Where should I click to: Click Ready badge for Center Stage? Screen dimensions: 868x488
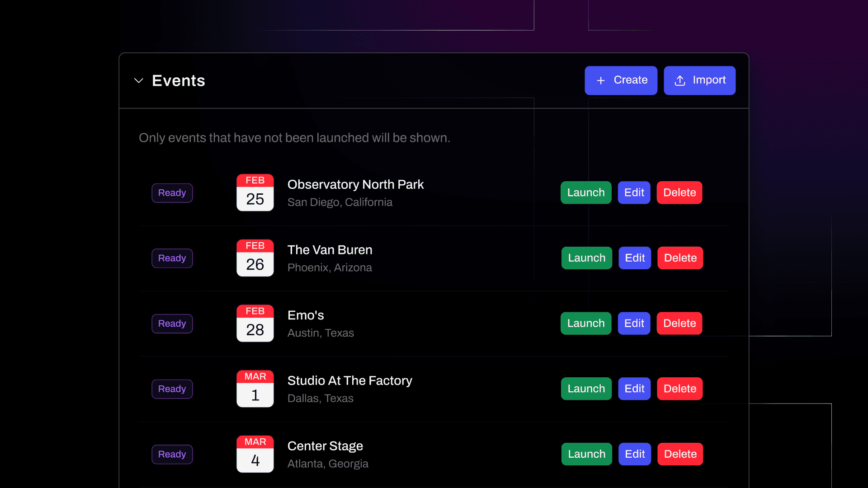point(172,455)
